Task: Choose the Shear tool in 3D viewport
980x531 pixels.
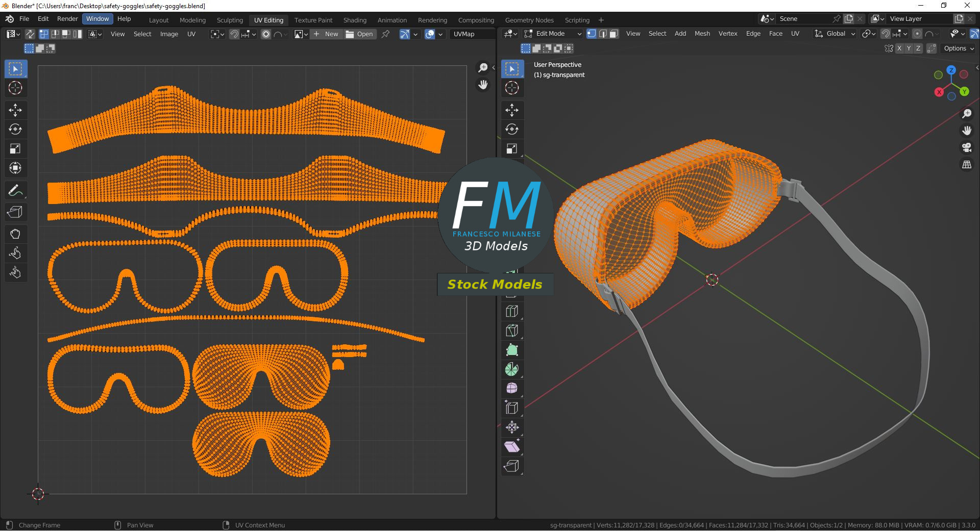Action: 511,447
